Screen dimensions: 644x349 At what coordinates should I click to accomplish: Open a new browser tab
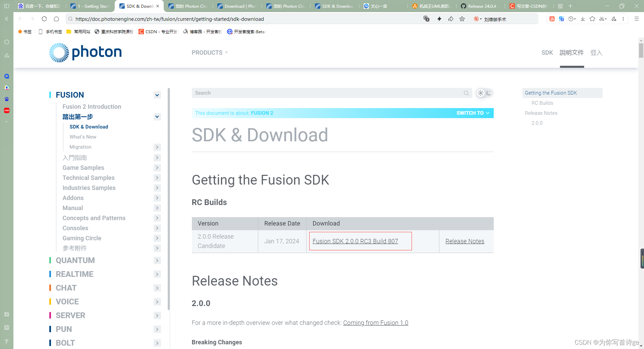click(x=570, y=6)
